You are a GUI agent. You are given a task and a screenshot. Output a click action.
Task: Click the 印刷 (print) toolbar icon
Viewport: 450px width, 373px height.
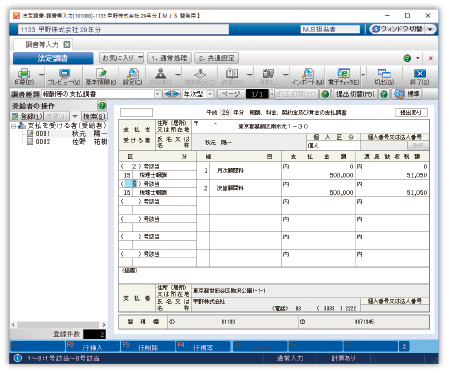pos(24,76)
